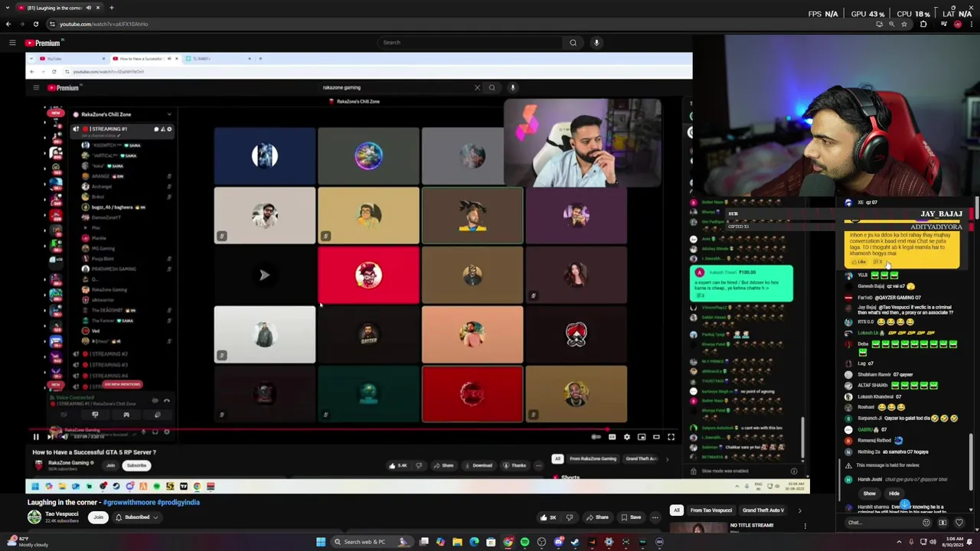Image resolution: width=980 pixels, height=551 pixels.
Task: Select the From Tao Vespucci chip
Action: coord(710,510)
